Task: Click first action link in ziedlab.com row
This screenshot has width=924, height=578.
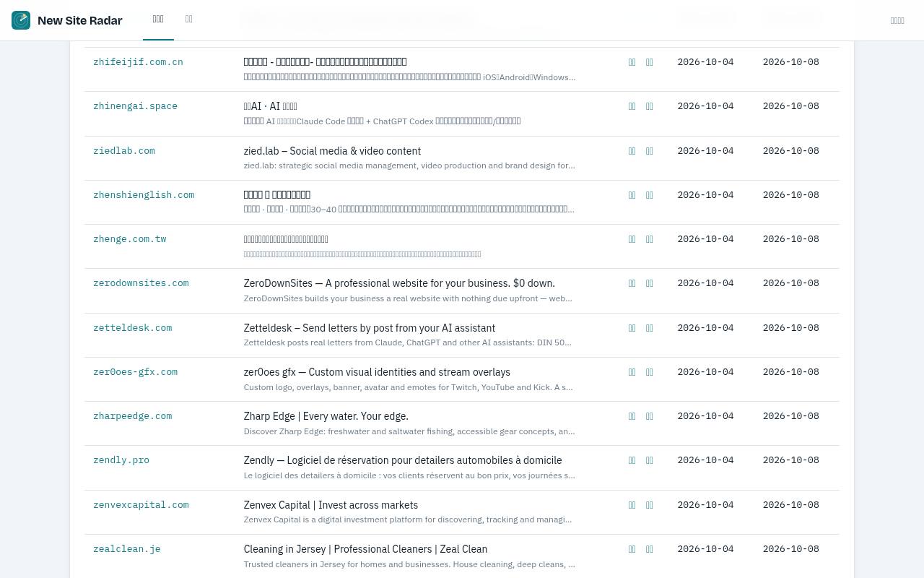Action: coord(632,151)
